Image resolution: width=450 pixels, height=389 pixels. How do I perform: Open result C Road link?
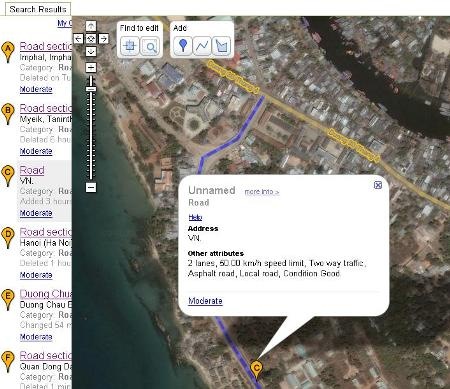coord(32,170)
